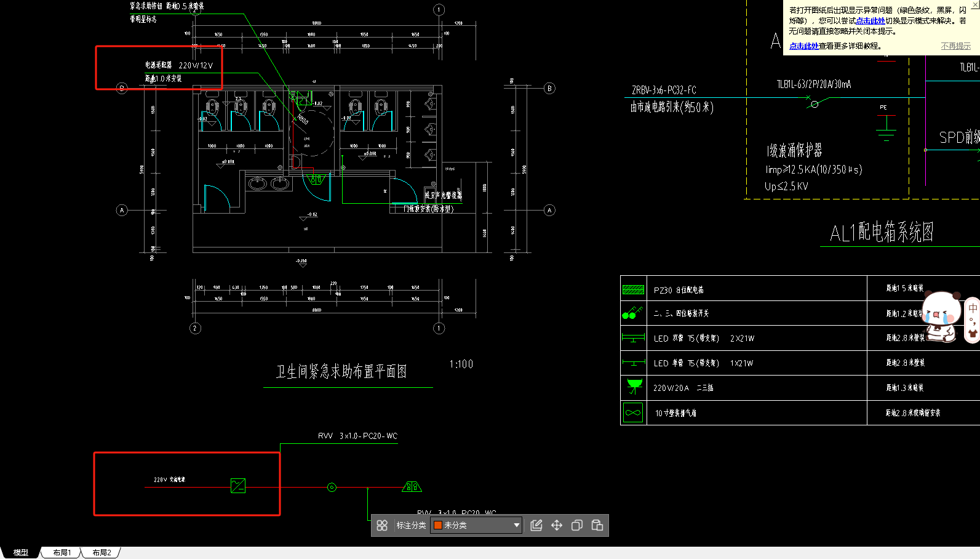Click the 标注分类 label in toolbar

point(411,525)
